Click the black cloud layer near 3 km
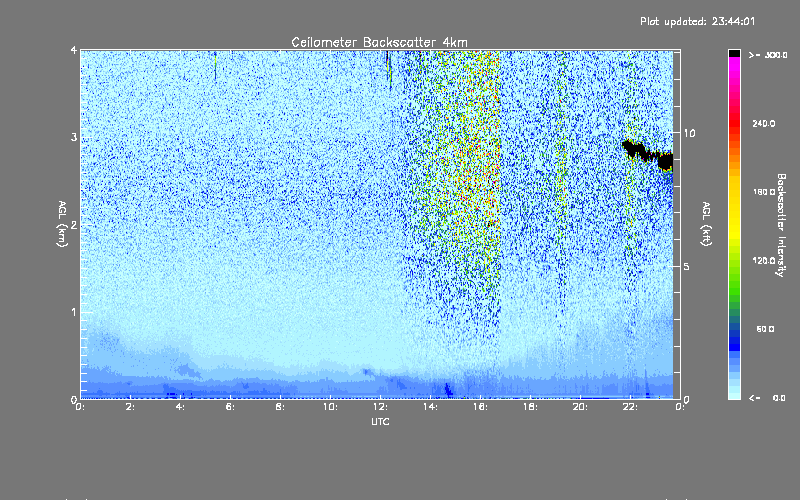Screen dimensions: 800x500 [649, 155]
